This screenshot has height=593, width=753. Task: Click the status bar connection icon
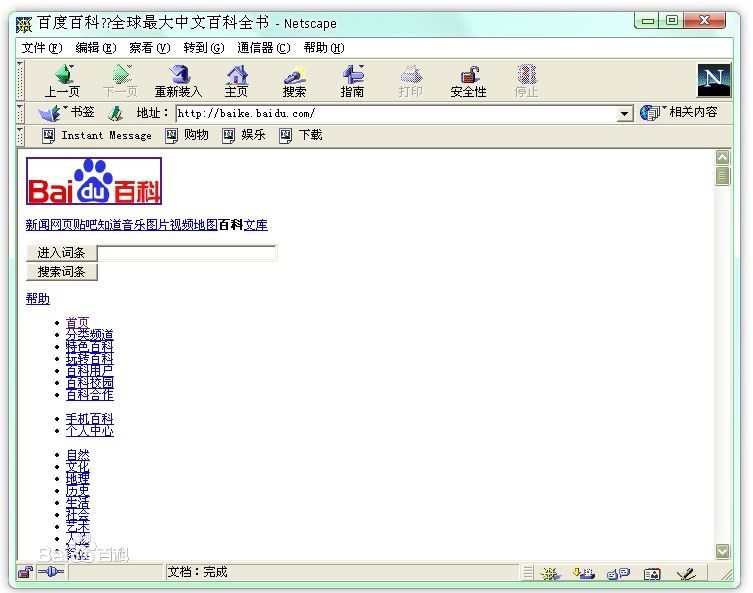(x=51, y=571)
